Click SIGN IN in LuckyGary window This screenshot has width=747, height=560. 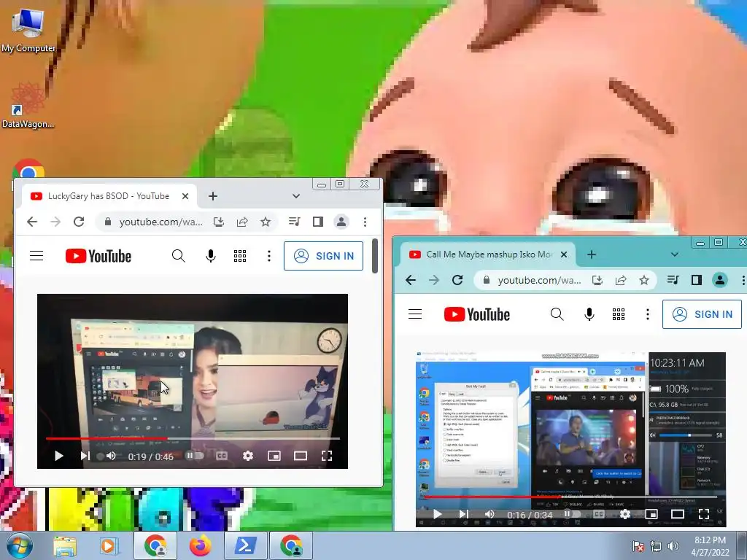323,256
